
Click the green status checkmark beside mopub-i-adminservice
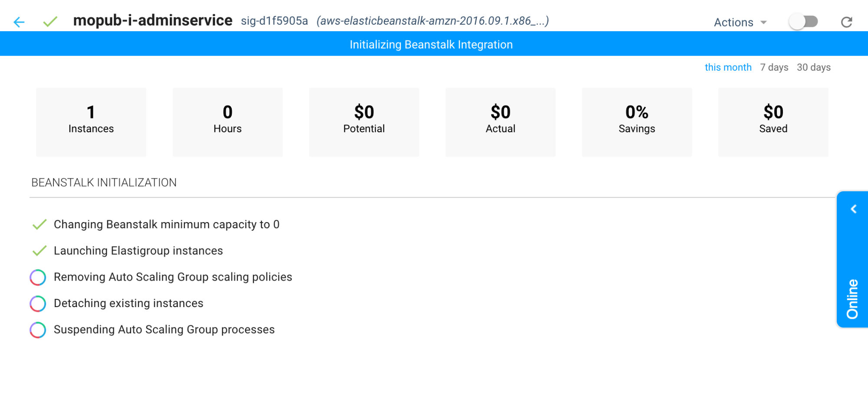point(50,21)
